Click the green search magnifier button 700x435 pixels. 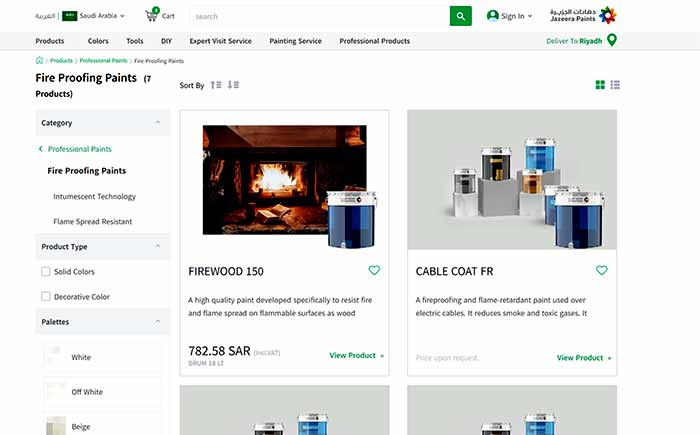(461, 16)
